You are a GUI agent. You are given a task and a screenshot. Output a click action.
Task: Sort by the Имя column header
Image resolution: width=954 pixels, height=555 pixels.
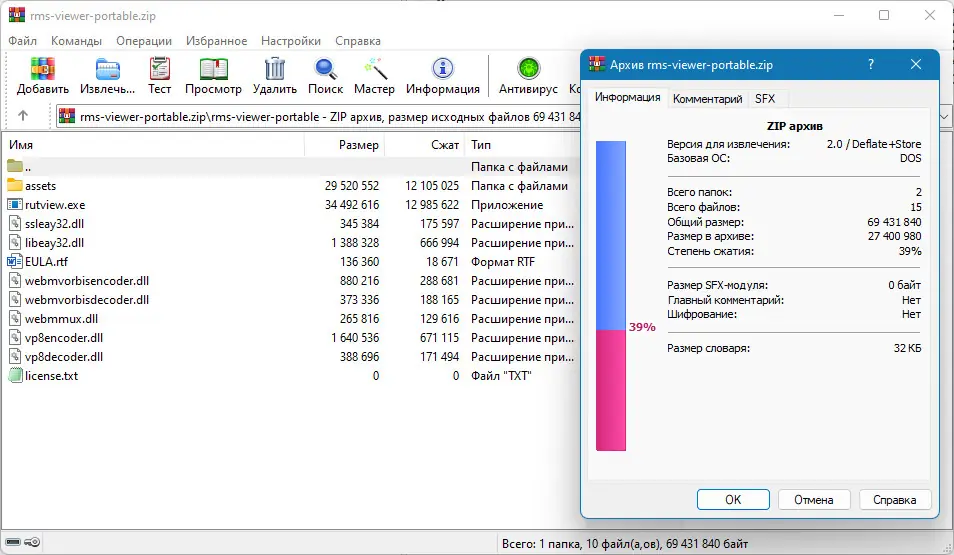click(155, 145)
